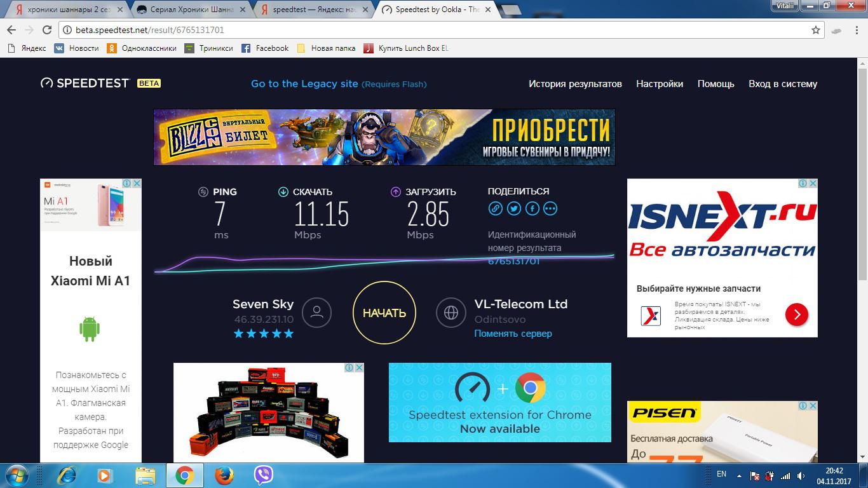Reload the page with refresh icon

coord(47,30)
